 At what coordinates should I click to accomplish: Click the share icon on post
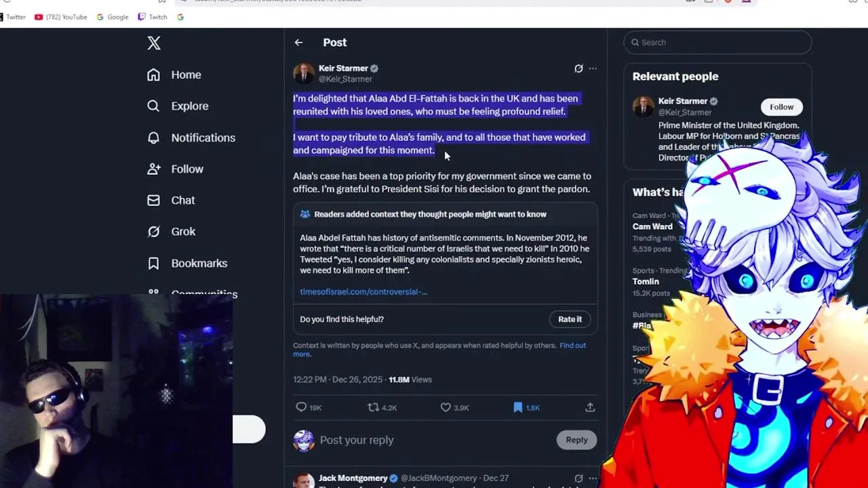click(x=590, y=407)
